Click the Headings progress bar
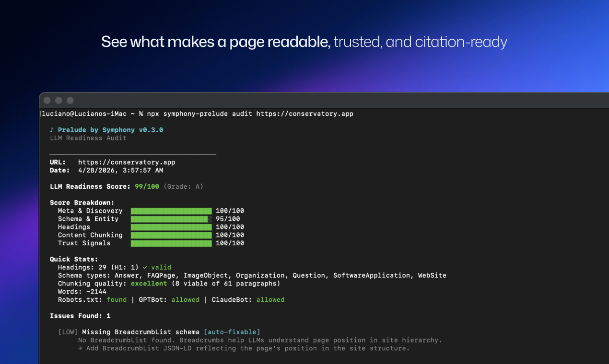The height and width of the screenshot is (364, 609). tap(171, 227)
